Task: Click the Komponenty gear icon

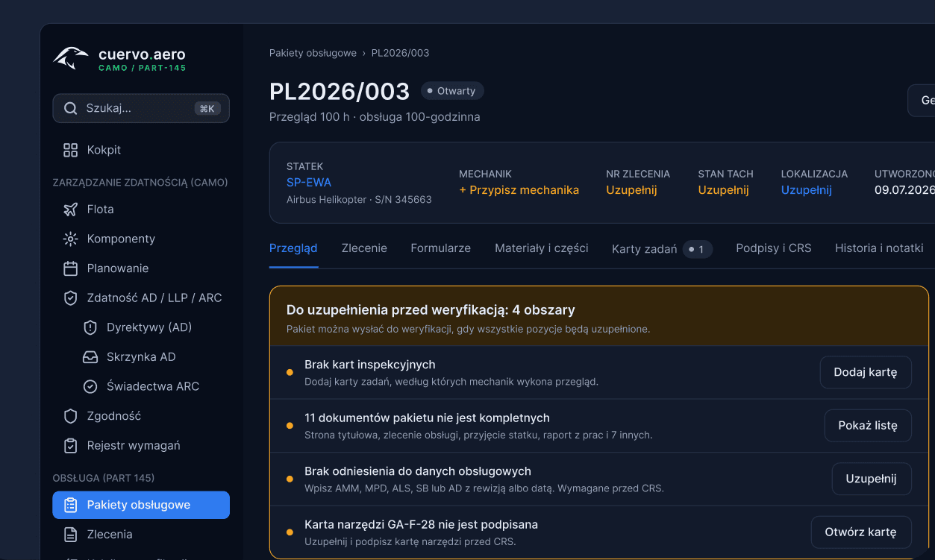Action: pos(71,239)
